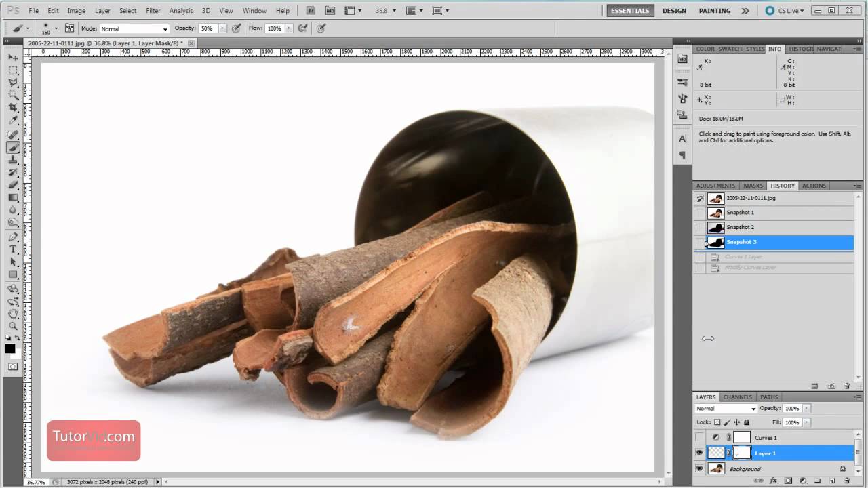
Task: Select the Hand tool
Action: coord(13,314)
